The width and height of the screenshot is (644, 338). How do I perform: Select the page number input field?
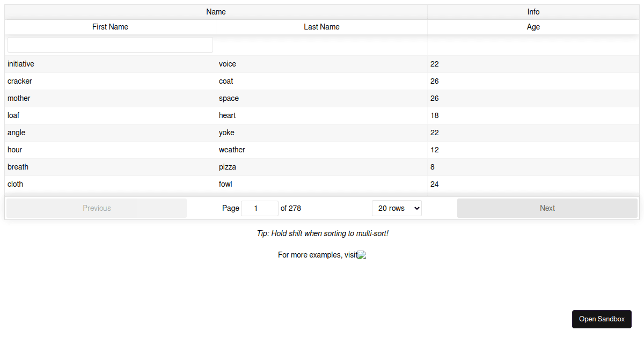click(x=260, y=208)
